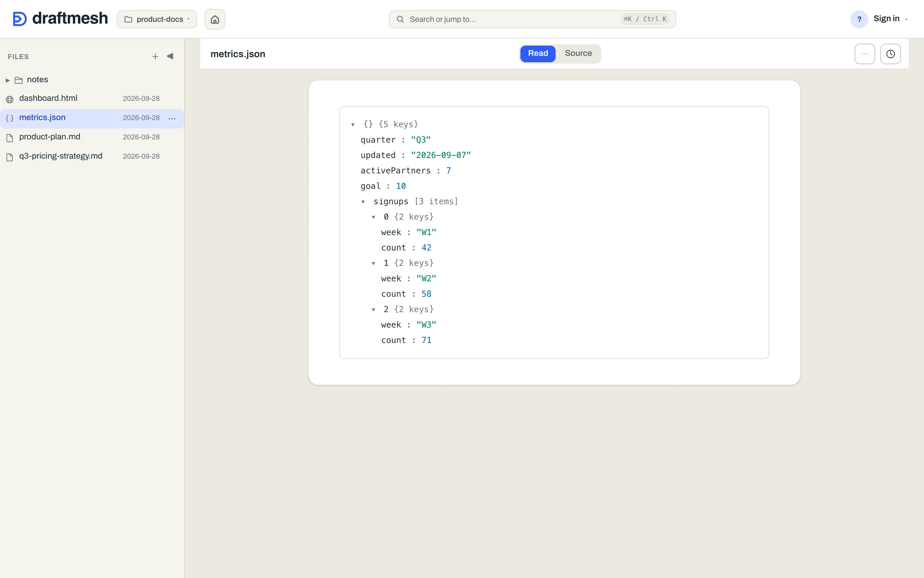
Task: Collapse signups item 2 node
Action: [x=373, y=310]
